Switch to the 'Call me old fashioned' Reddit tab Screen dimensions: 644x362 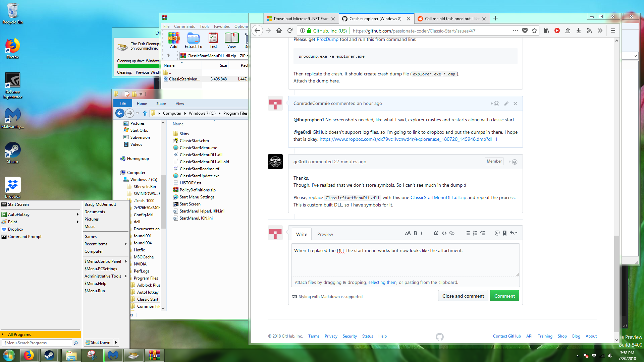452,19
